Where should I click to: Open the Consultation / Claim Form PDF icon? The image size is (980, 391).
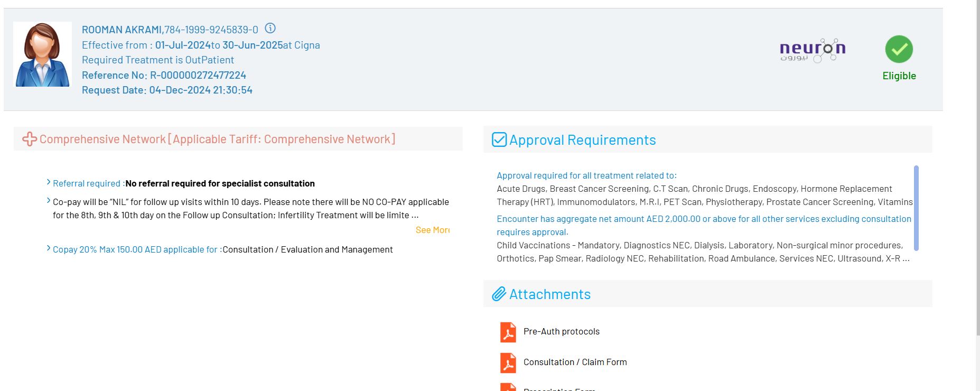508,363
